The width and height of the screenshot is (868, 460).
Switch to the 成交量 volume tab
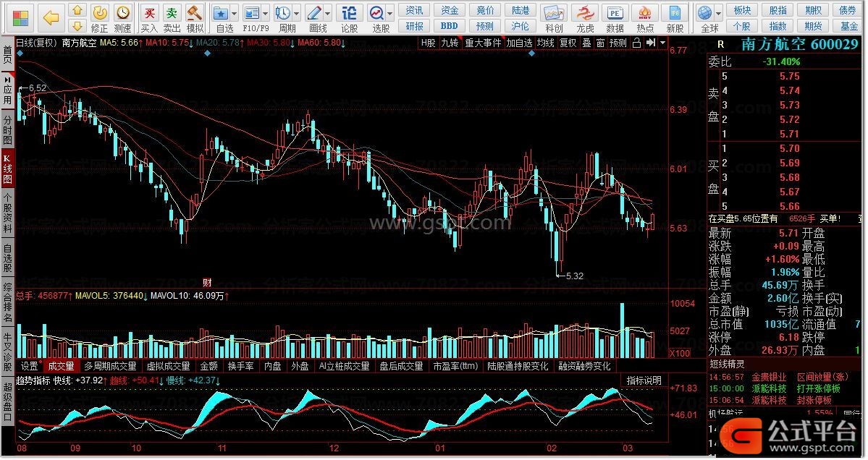click(x=61, y=366)
